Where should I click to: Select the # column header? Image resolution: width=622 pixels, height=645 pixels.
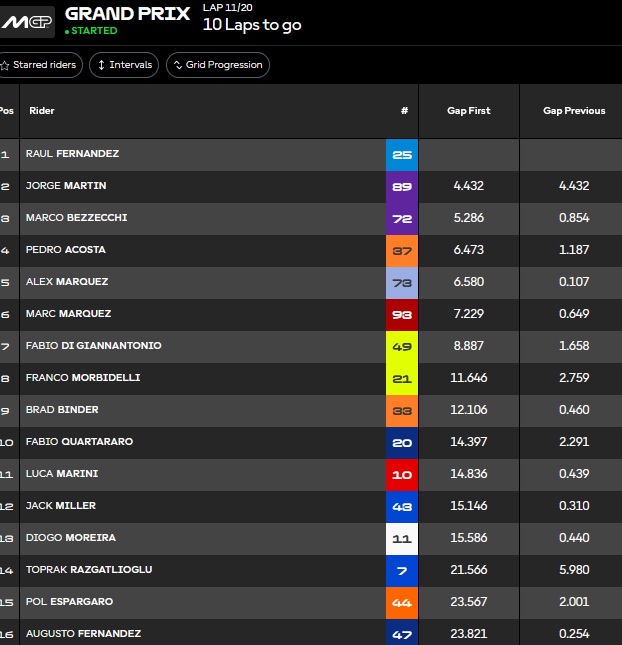coord(404,111)
